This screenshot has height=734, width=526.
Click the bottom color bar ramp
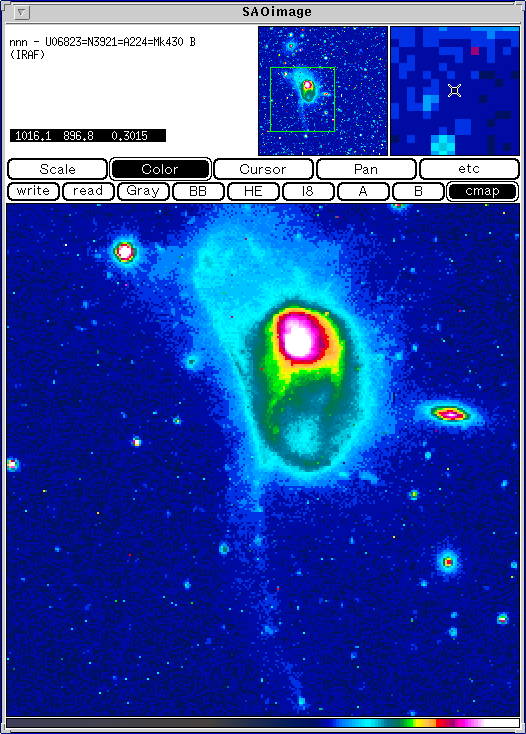[263, 723]
